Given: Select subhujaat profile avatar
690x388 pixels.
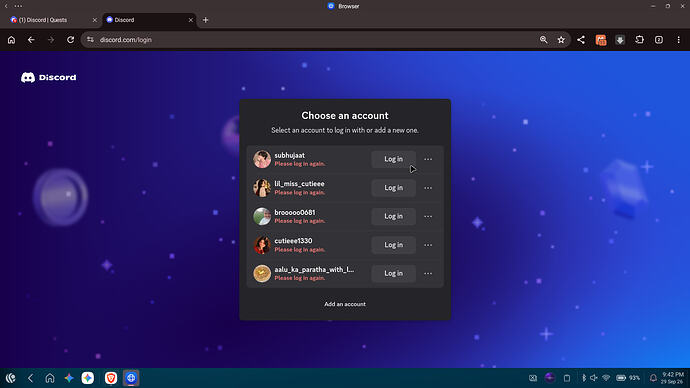Looking at the screenshot, I should point(262,159).
